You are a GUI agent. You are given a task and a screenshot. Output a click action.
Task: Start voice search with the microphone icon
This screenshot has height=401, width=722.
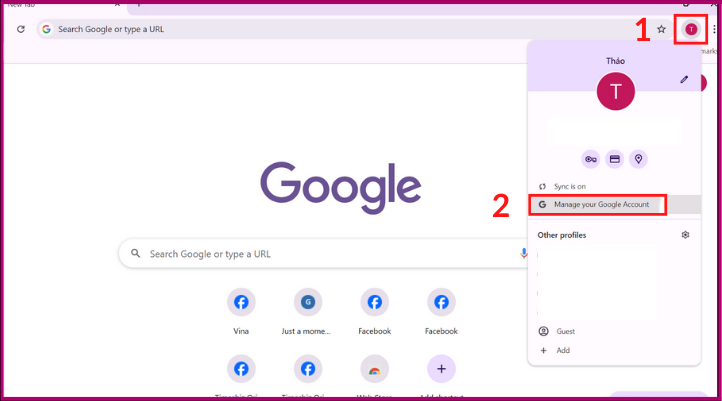(524, 254)
